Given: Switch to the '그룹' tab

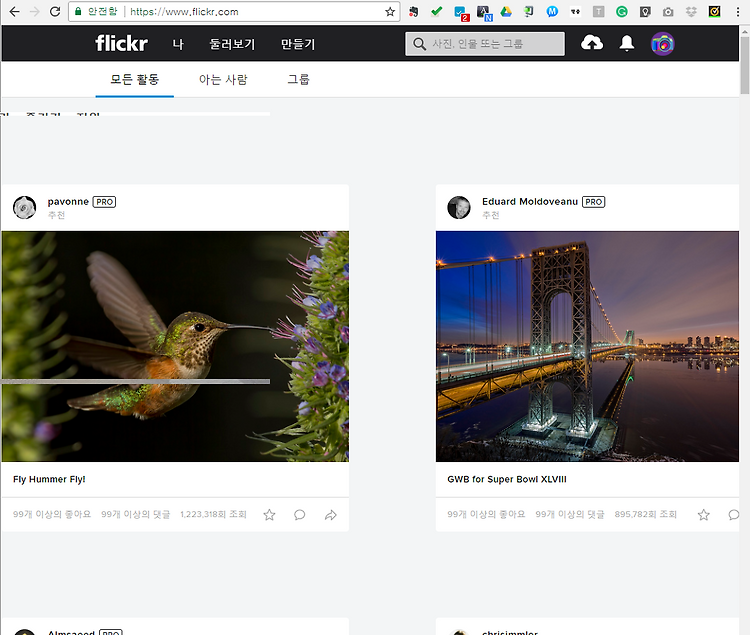Looking at the screenshot, I should point(298,79).
